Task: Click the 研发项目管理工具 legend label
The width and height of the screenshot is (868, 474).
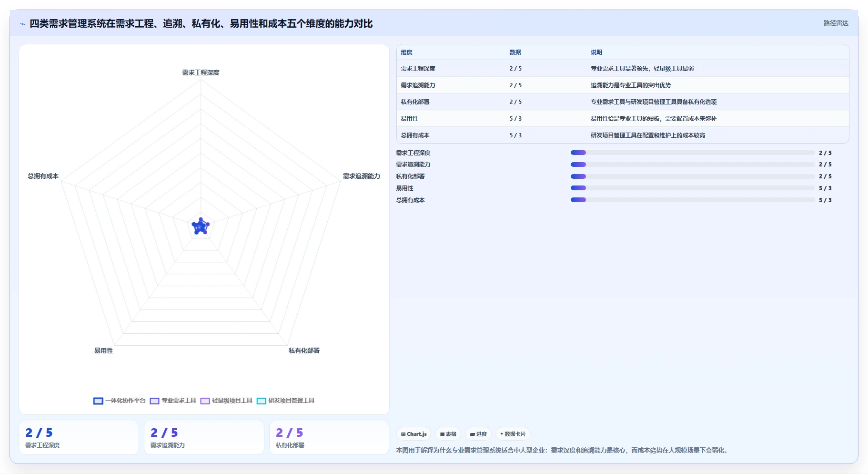Action: point(291,401)
